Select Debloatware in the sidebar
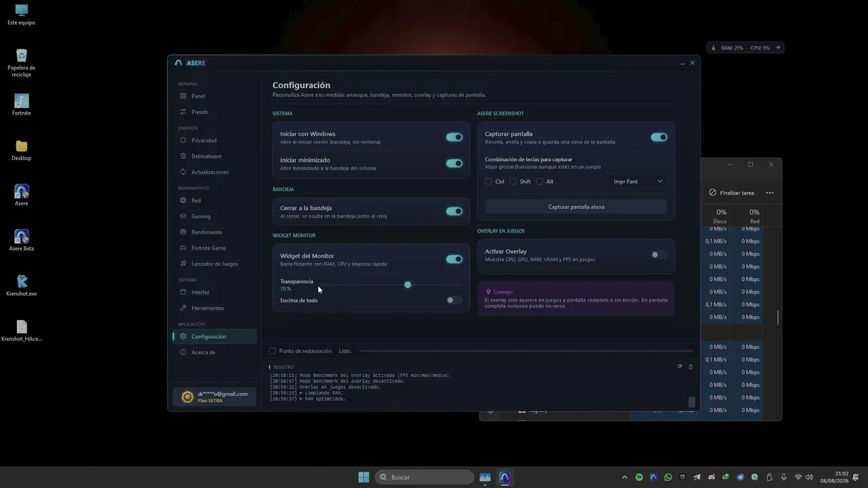Screen dimensions: 868x488 (x=214, y=156)
